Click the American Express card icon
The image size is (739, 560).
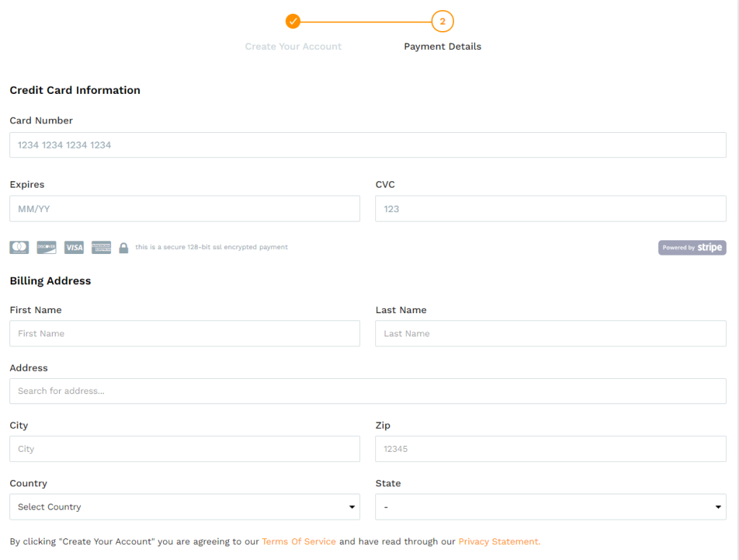click(x=101, y=248)
